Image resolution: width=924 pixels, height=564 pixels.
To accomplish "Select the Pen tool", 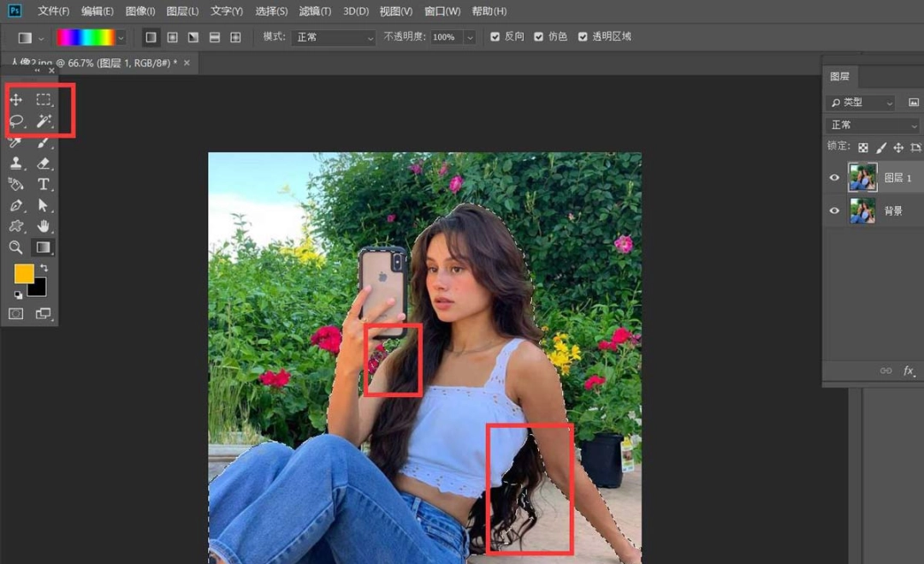I will tap(16, 205).
